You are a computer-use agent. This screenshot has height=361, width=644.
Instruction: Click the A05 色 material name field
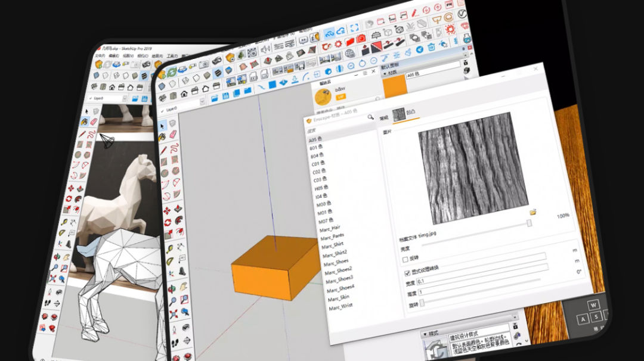[433, 69]
